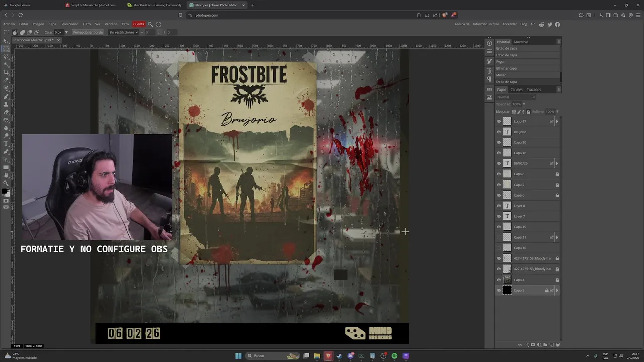Show the hidden Capa 10 layer
Viewport: 644px width, 362px height.
(499, 248)
